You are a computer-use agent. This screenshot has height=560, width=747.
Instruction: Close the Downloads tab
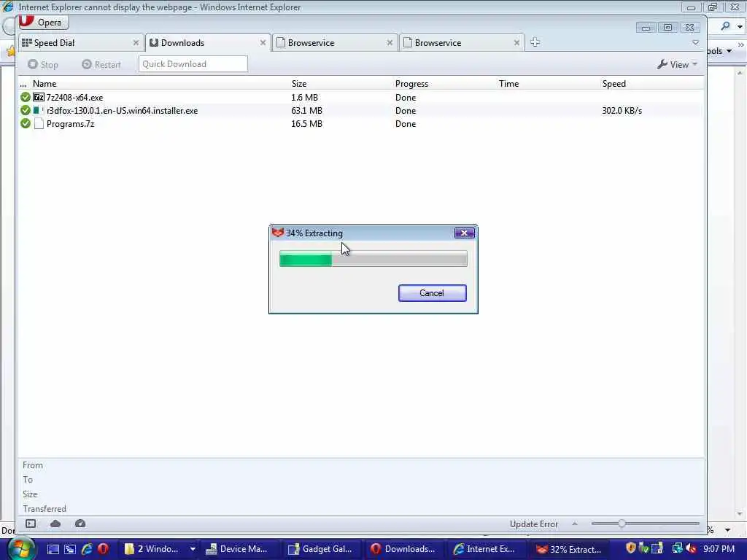(x=263, y=43)
